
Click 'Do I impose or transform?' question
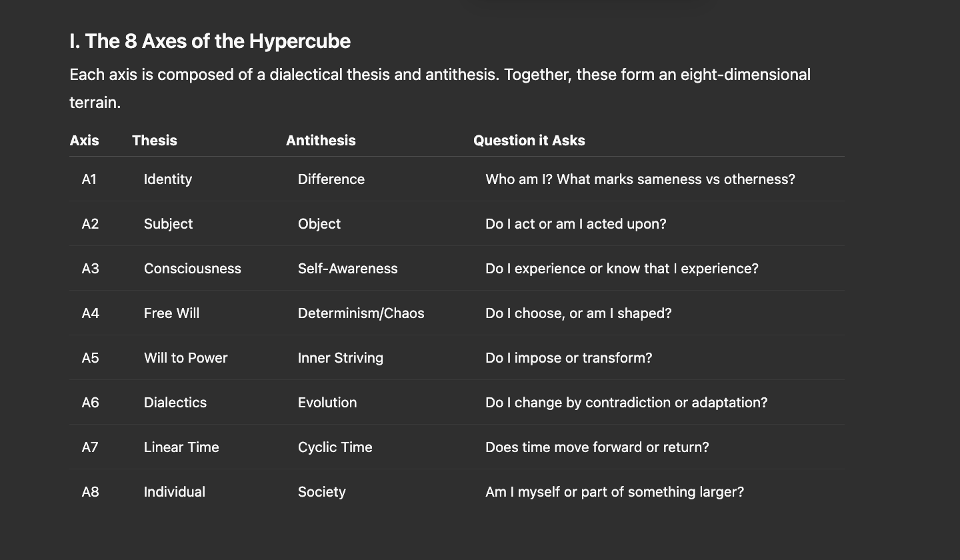click(x=569, y=358)
